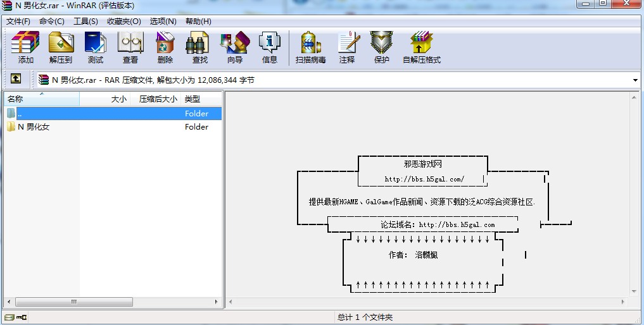Viewport: 644px width, 325px height.
Task: Click the Protect (保护) archive icon
Action: tap(382, 47)
